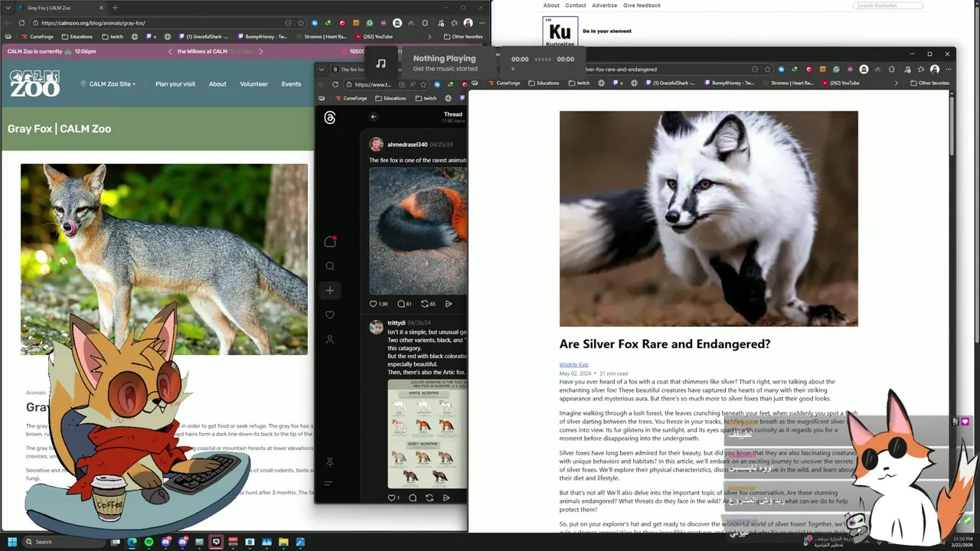Click the taskbar Search box
Viewport: 980px width, 551px height.
[x=65, y=542]
